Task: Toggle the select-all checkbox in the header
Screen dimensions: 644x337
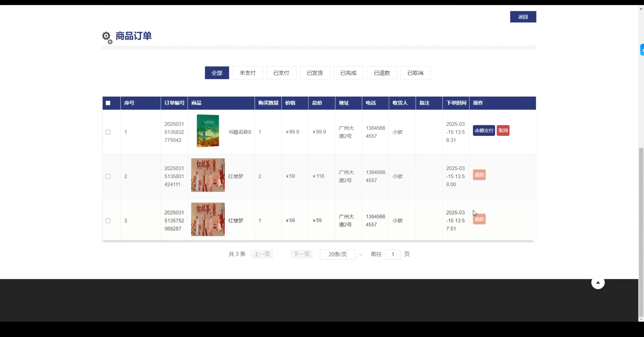Action: pos(108,103)
